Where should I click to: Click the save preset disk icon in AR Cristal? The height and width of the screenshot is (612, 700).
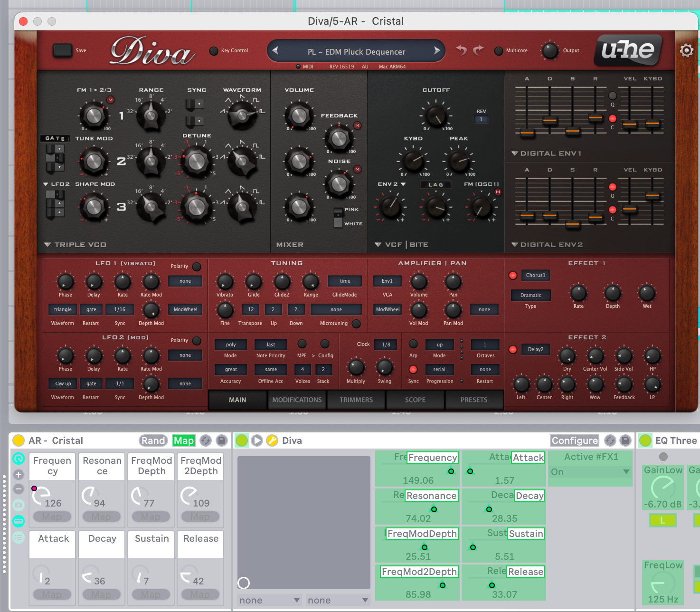(222, 440)
